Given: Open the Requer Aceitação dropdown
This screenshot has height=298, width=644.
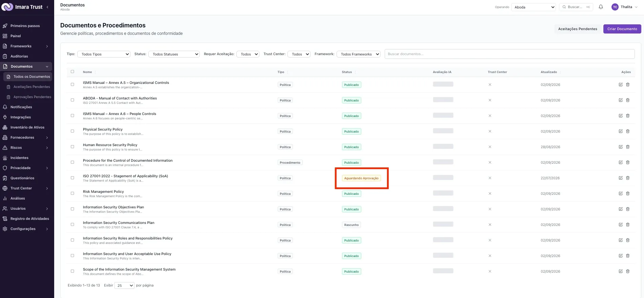Looking at the screenshot, I should pos(248,54).
